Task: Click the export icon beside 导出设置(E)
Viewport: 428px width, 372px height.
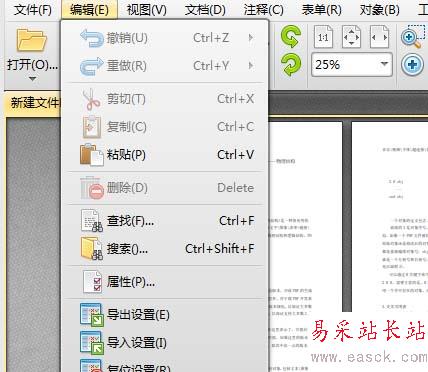Action: 92,315
